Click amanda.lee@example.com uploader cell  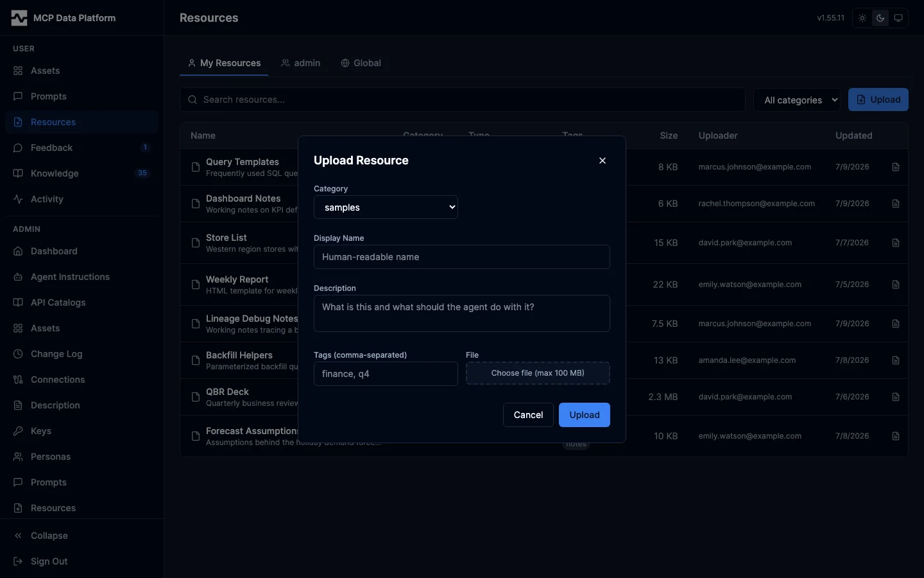747,360
